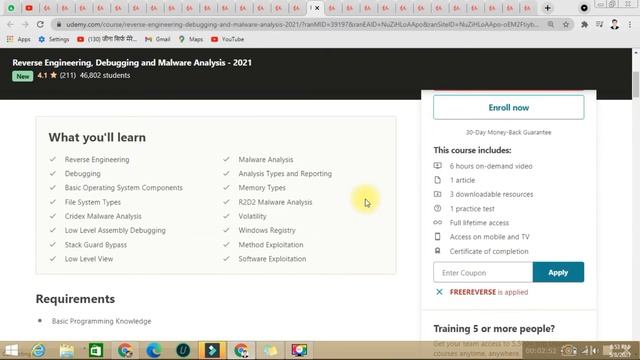Open the Chrome three-dot menu
The height and width of the screenshot is (360, 640).
(630, 24)
